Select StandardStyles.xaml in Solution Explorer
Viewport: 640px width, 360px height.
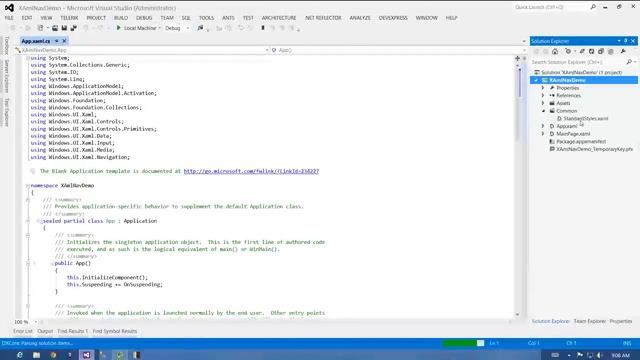[585, 119]
